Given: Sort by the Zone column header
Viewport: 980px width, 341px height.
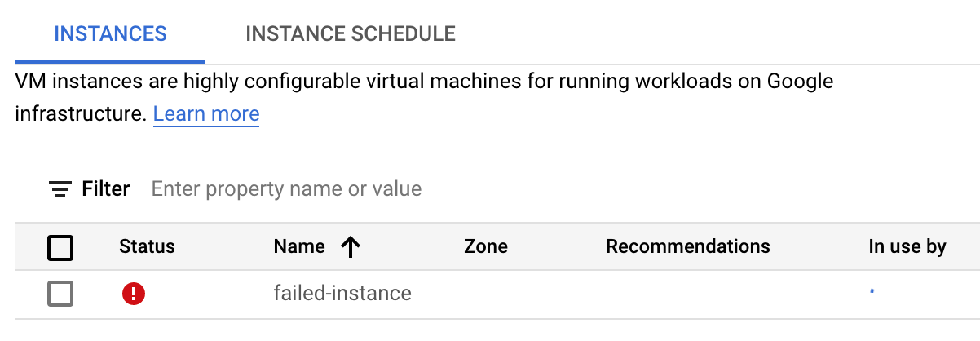Looking at the screenshot, I should [485, 246].
